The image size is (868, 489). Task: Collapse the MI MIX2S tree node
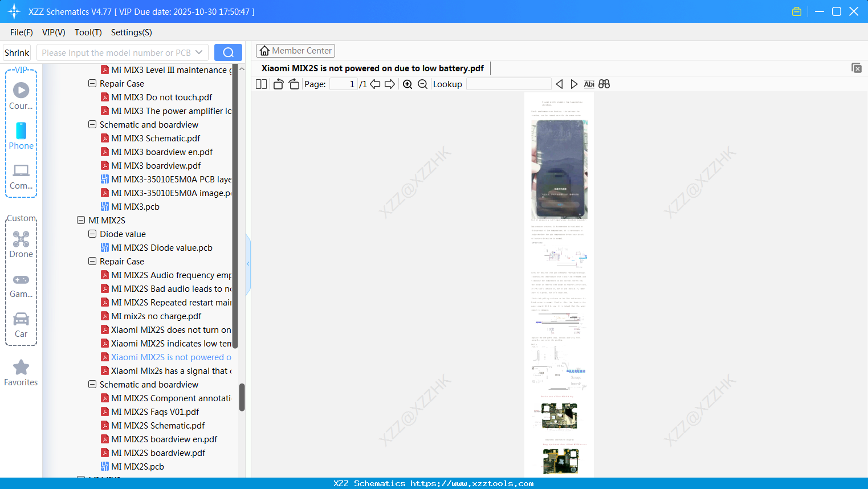[81, 220]
